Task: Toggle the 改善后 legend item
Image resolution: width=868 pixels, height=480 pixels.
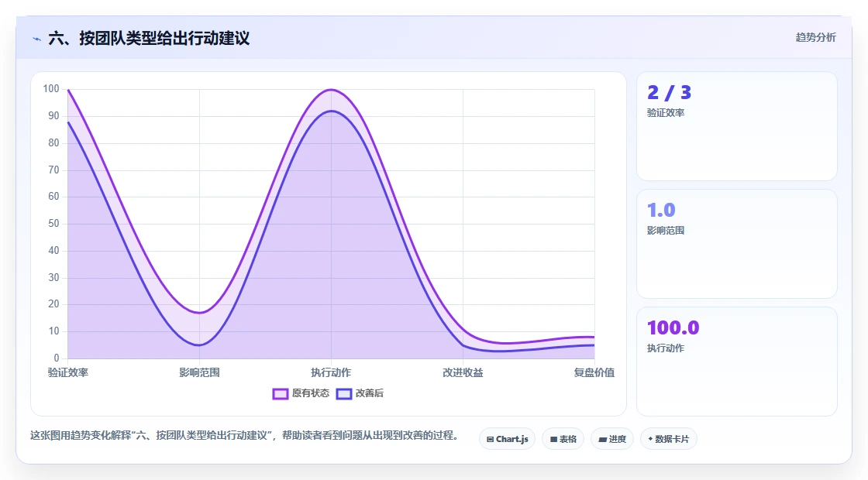Action: click(x=360, y=393)
